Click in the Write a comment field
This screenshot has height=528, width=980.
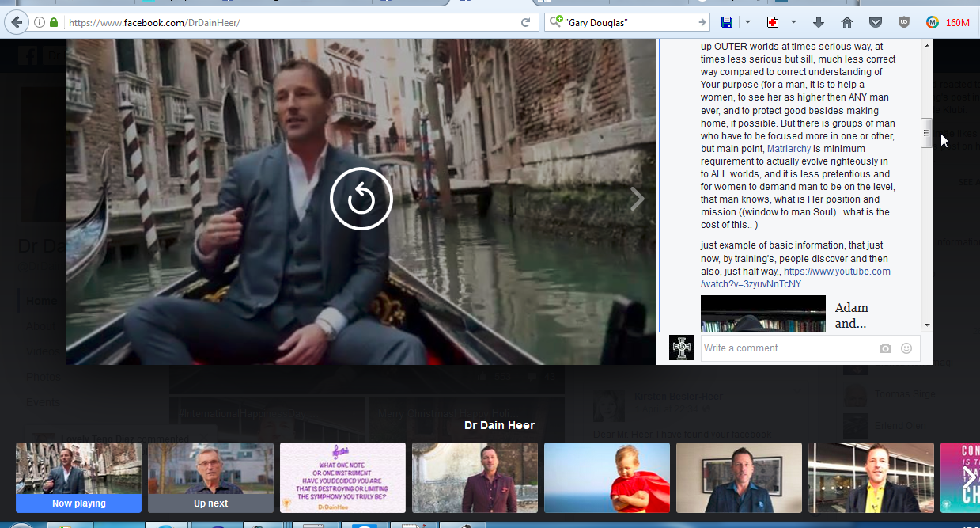coord(787,348)
